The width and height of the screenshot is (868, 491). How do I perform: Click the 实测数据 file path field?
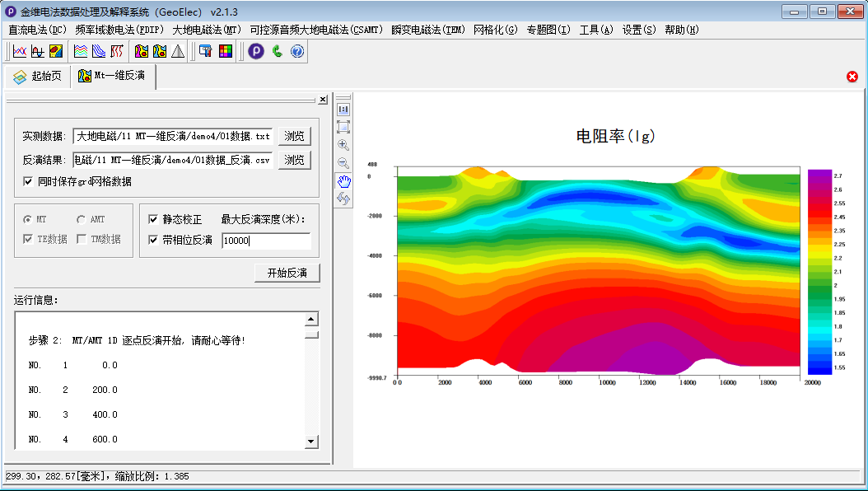click(173, 136)
